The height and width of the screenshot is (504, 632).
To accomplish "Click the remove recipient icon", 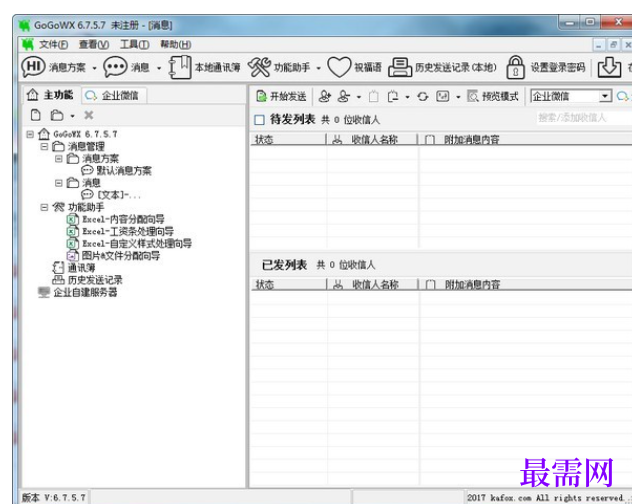I will click(344, 96).
